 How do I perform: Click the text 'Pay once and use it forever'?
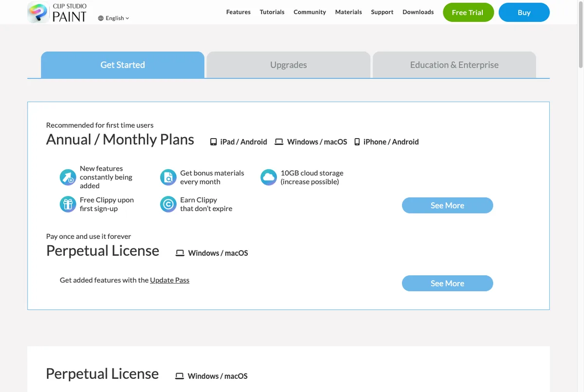tap(89, 236)
